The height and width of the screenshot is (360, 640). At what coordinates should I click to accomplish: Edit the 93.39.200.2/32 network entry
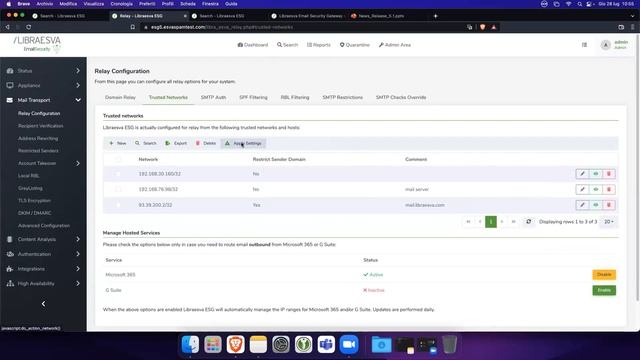tap(582, 205)
